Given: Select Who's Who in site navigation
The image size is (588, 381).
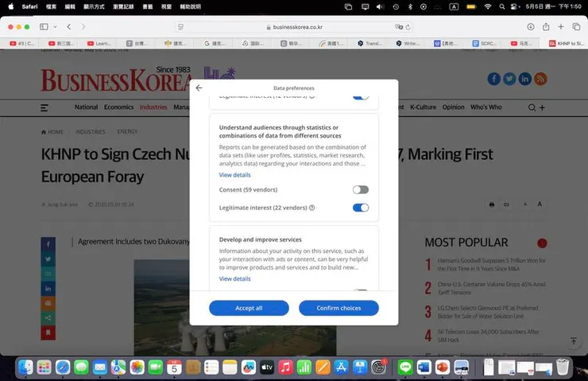Looking at the screenshot, I should pos(486,107).
